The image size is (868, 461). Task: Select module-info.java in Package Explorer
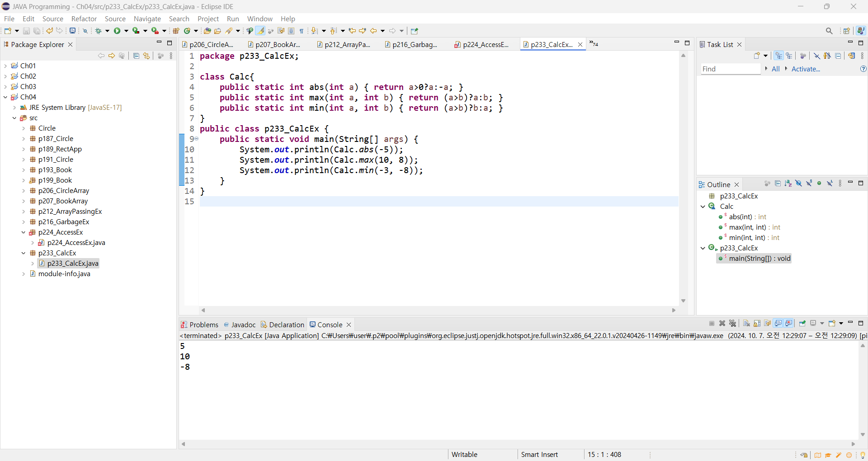click(64, 274)
